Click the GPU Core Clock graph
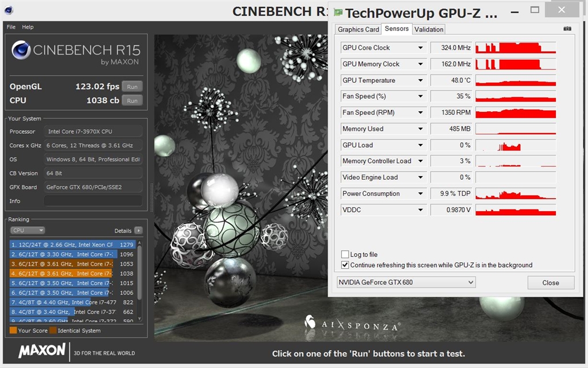The width and height of the screenshot is (588, 368). [515, 48]
